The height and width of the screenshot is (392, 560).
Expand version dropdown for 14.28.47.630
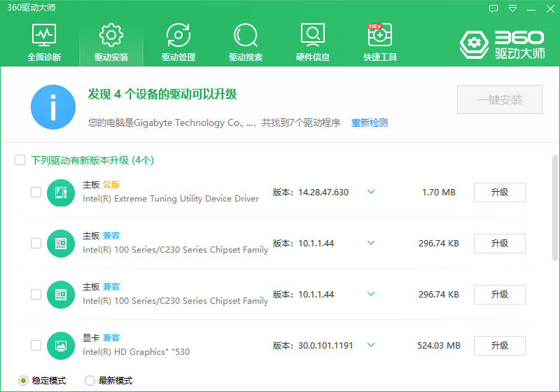(371, 192)
